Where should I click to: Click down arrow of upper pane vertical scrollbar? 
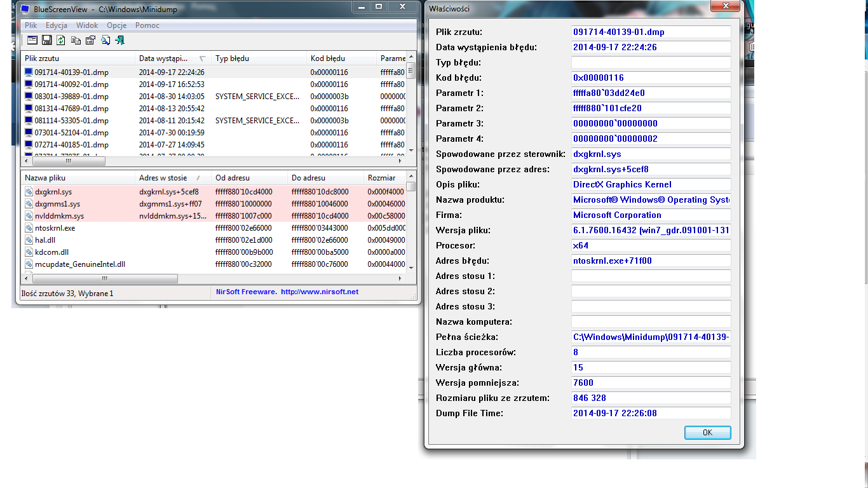point(411,150)
